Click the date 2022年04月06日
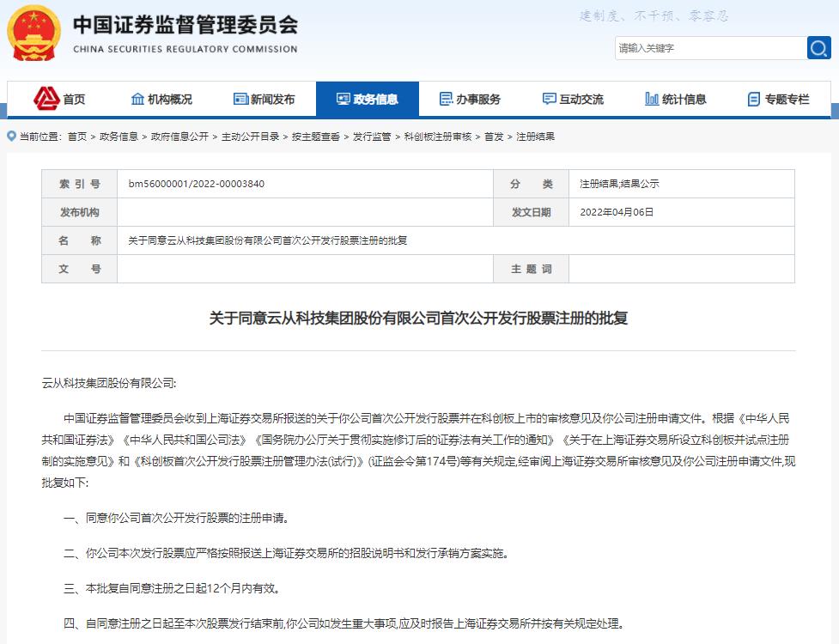The image size is (839, 644). point(617,212)
